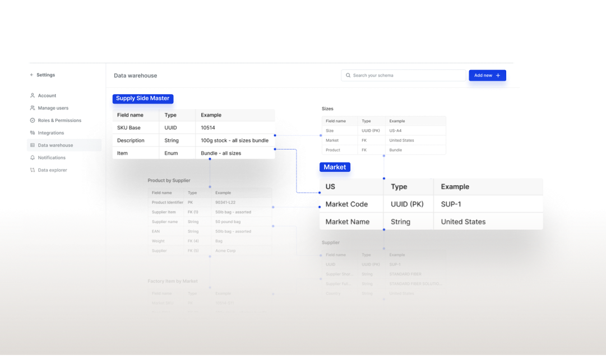Click the Data warehouse grid icon
Viewport: 606px width, 364px height.
[x=33, y=145]
